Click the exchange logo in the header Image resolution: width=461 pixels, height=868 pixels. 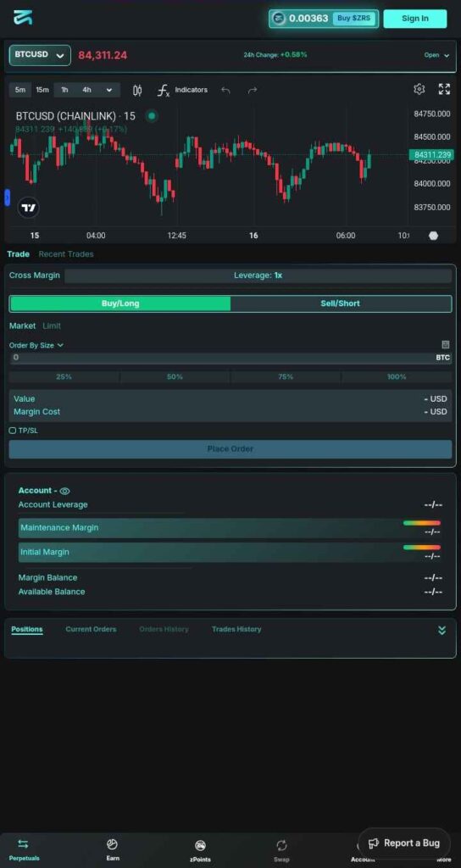tap(23, 18)
